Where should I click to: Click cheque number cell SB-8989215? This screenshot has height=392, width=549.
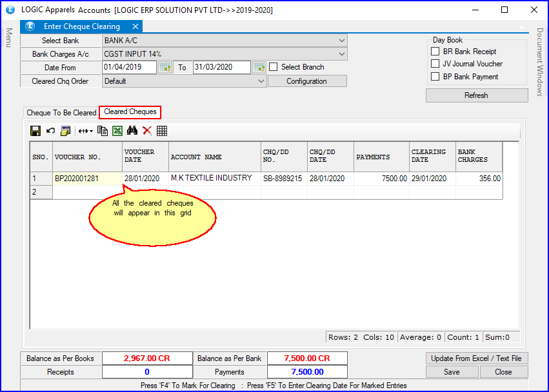coord(284,179)
